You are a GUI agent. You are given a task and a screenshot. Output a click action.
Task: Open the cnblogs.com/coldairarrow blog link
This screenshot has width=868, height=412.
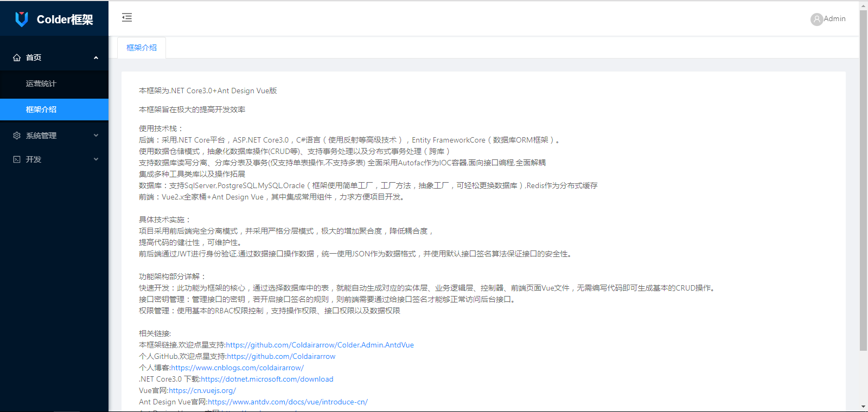click(237, 368)
